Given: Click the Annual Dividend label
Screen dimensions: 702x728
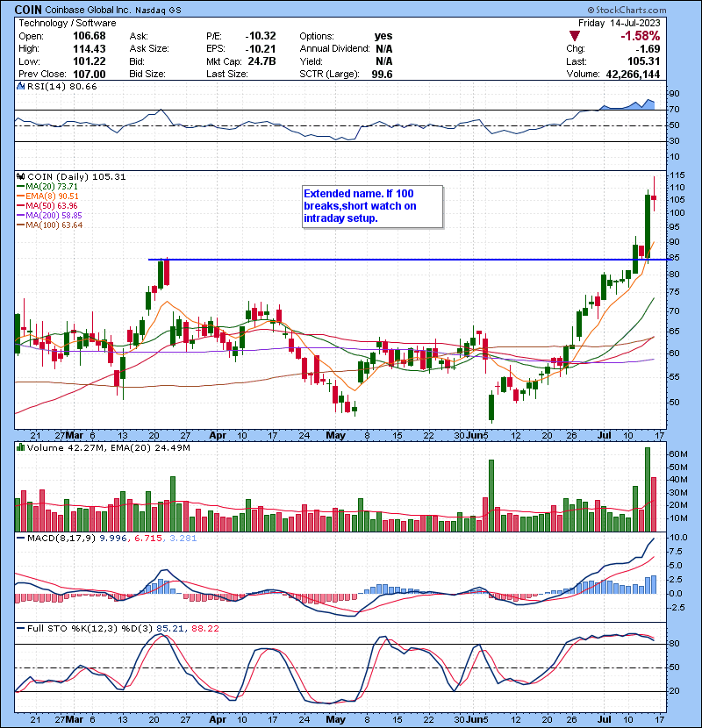Looking at the screenshot, I should pos(334,49).
